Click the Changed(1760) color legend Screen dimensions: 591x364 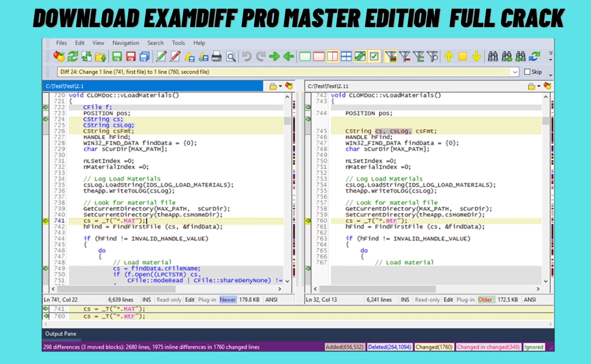click(433, 347)
